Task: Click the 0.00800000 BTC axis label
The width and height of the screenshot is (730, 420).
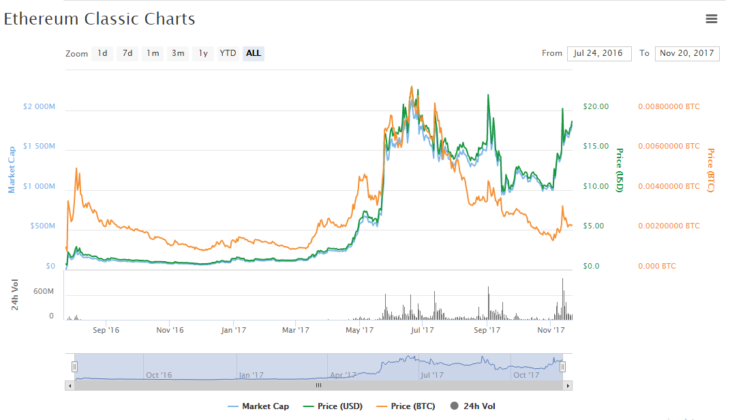Action: [x=669, y=107]
